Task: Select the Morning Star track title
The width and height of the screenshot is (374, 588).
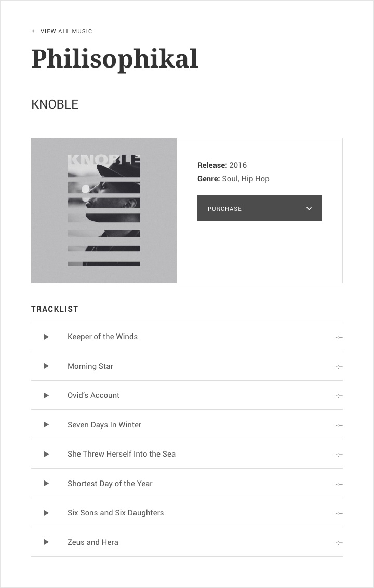Action: [90, 366]
